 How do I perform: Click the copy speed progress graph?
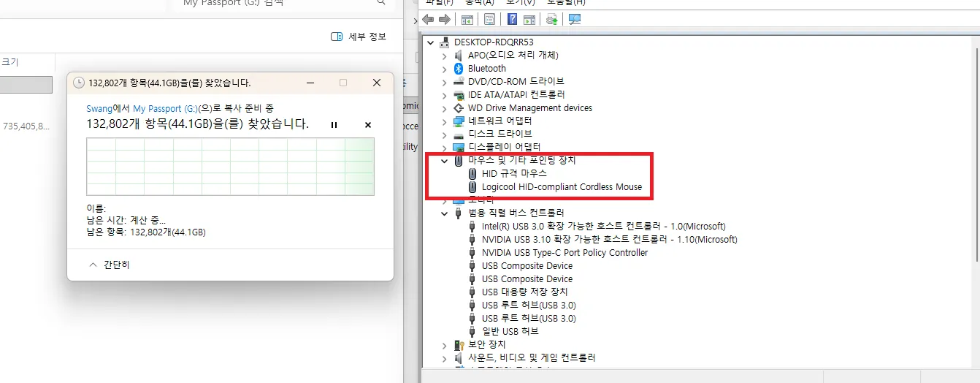[x=230, y=167]
